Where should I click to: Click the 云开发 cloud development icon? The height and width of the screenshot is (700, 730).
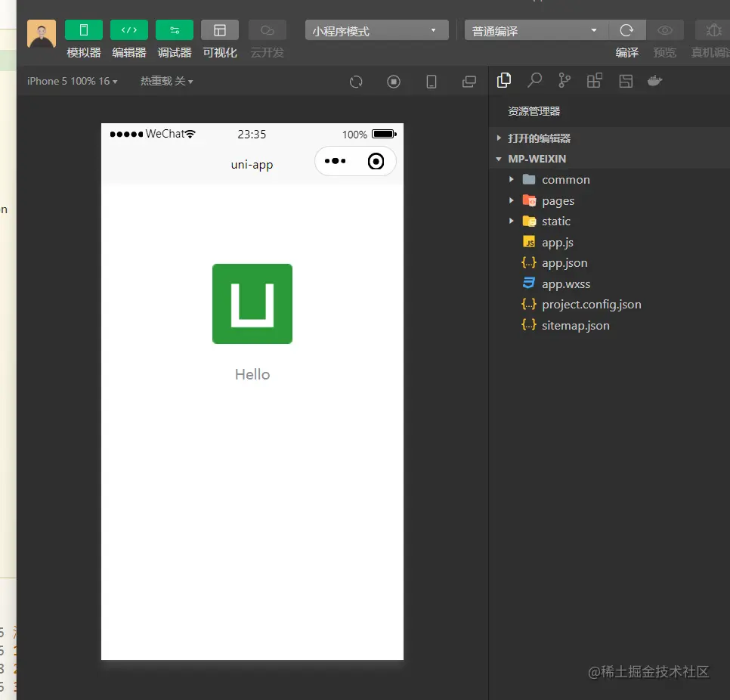pyautogui.click(x=268, y=30)
